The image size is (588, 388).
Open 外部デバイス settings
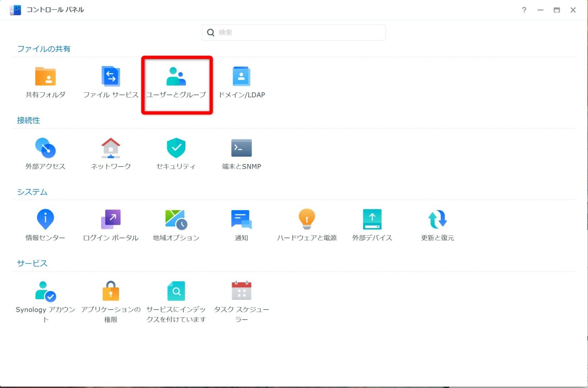pyautogui.click(x=372, y=220)
